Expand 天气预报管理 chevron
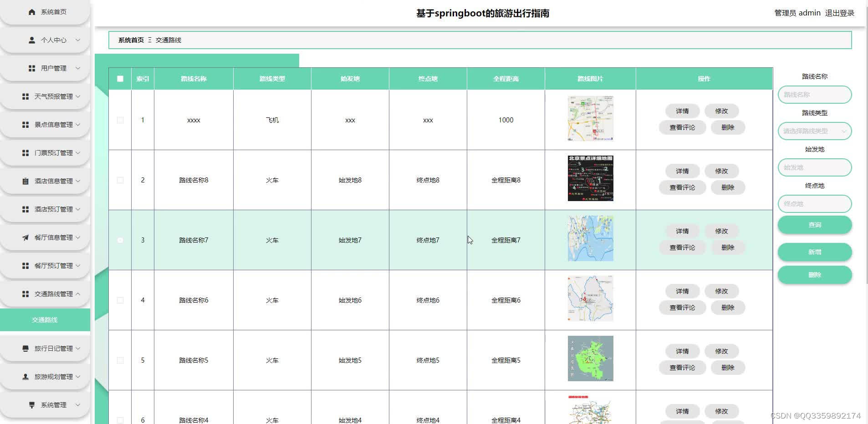This screenshot has height=424, width=868. 78,96
